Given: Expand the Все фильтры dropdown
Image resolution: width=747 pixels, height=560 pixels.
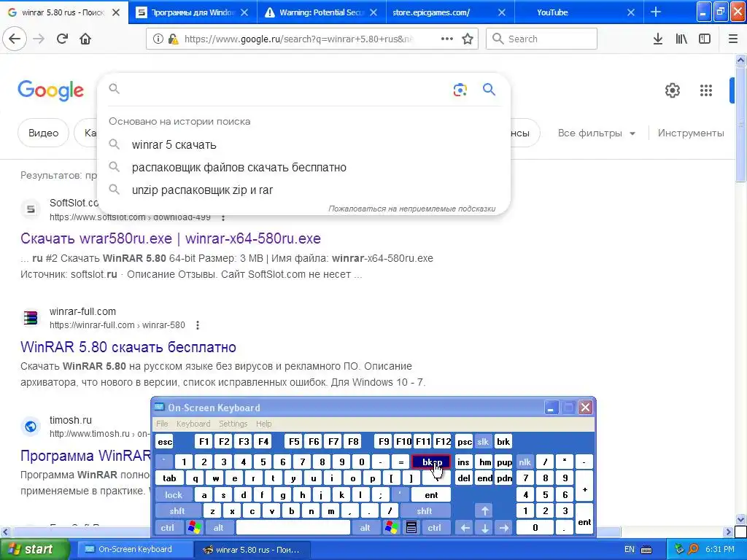Looking at the screenshot, I should pos(597,133).
